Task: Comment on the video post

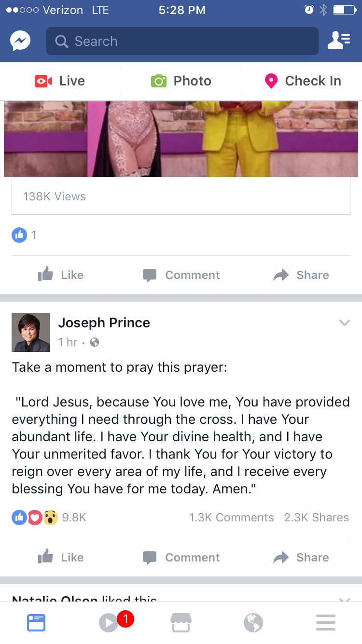Action: pos(181,275)
